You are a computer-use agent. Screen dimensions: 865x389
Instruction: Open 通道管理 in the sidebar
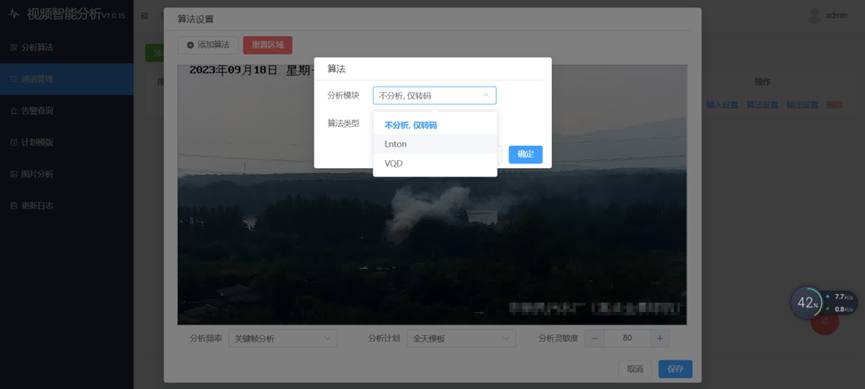point(67,79)
